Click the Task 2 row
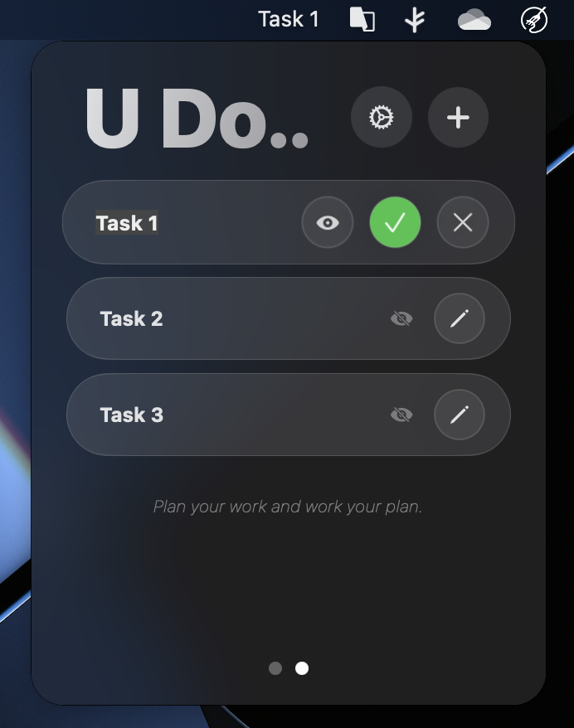The width and height of the screenshot is (574, 728). point(289,318)
